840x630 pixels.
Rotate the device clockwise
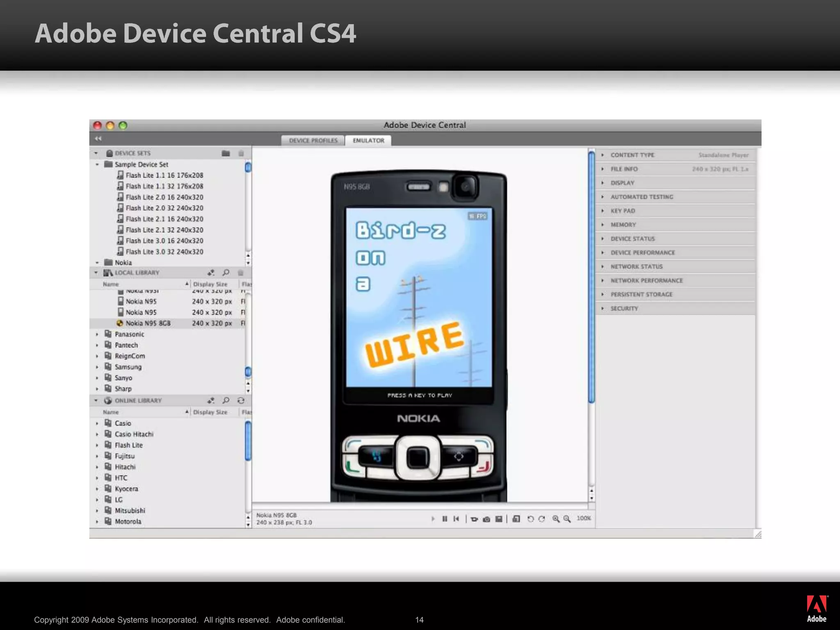click(542, 519)
